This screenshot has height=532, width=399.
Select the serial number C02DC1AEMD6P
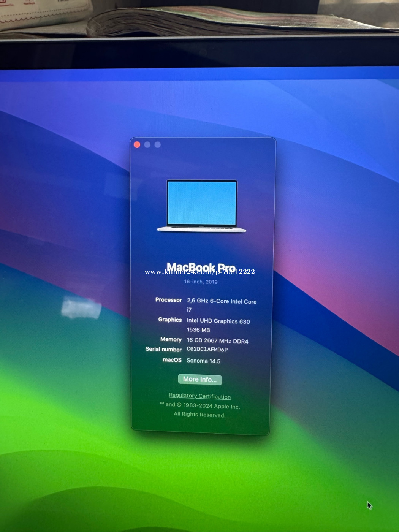(207, 349)
